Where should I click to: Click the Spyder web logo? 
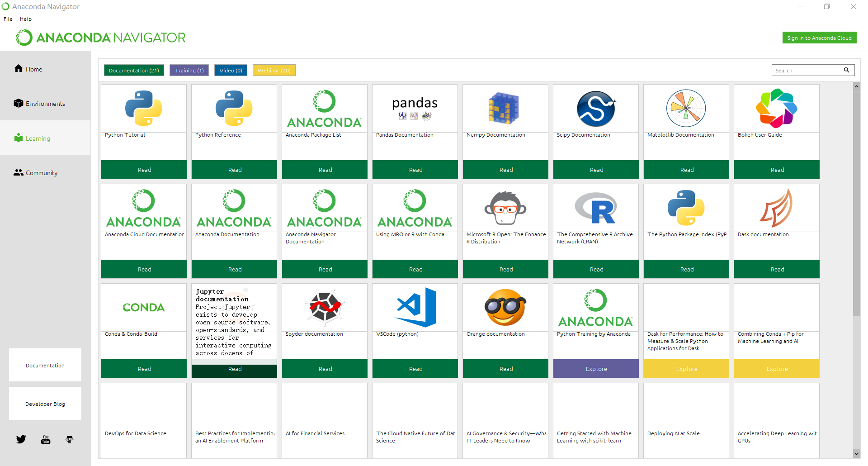click(x=325, y=308)
